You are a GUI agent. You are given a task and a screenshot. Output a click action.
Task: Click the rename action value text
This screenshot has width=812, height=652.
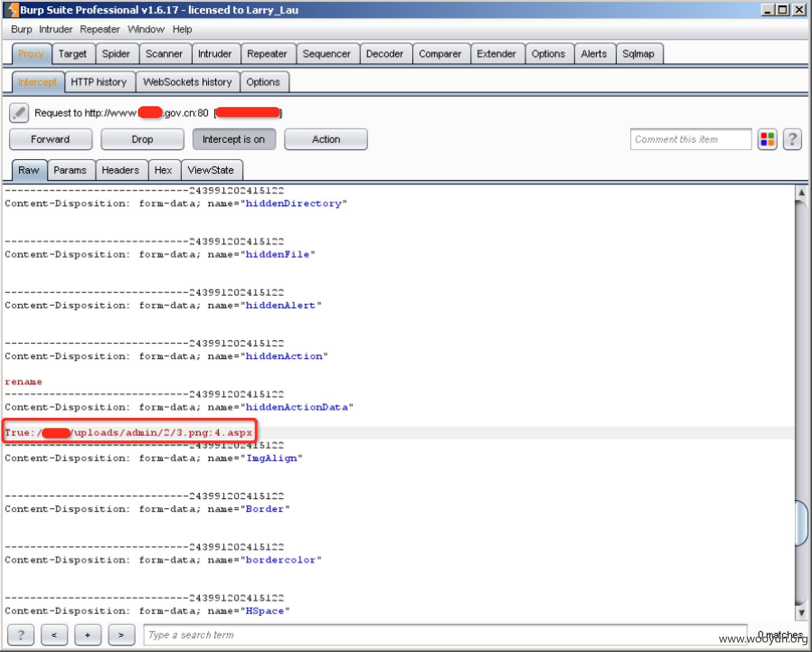point(24,382)
